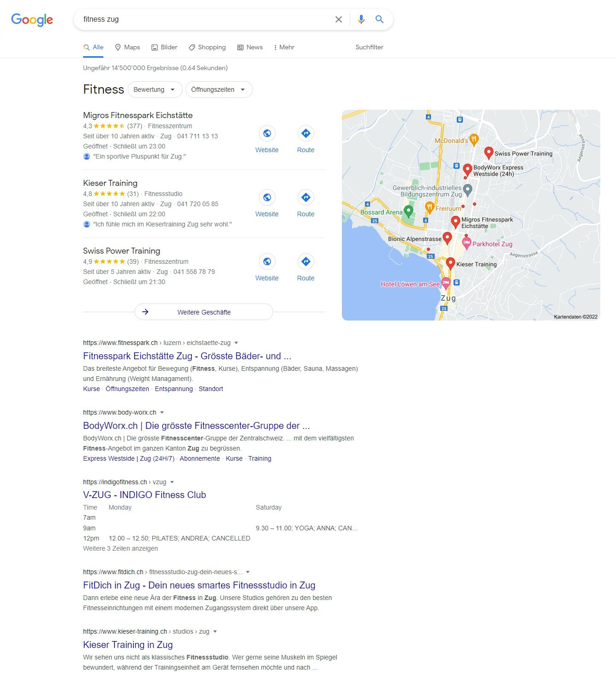Clear the search box with X icon
Image resolution: width=616 pixels, height=677 pixels.
point(339,19)
